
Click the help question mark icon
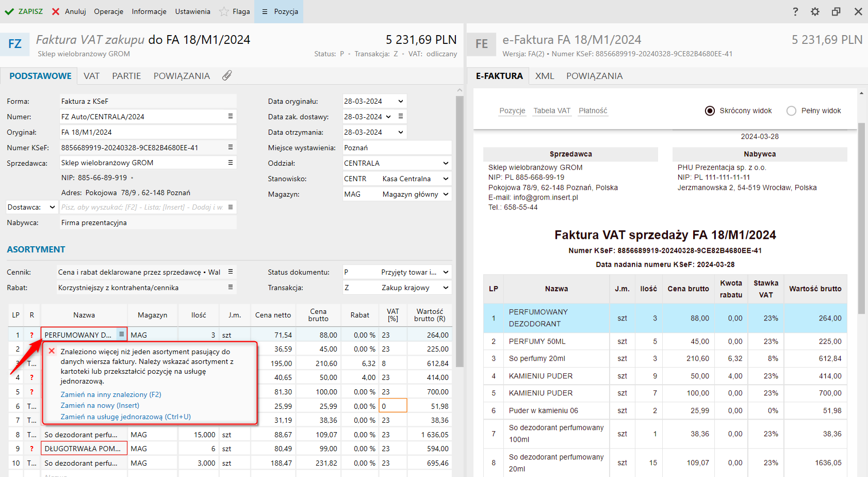(x=795, y=11)
